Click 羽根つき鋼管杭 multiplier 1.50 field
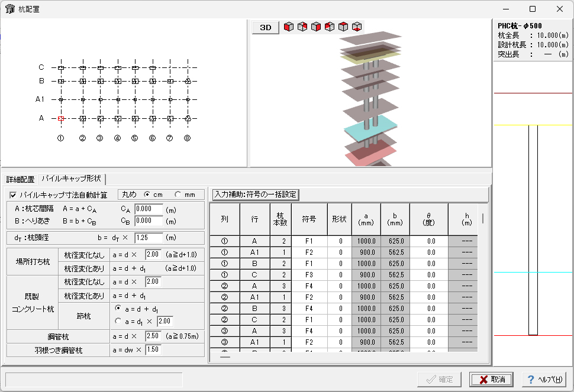This screenshot has height=392, width=574. click(x=153, y=349)
